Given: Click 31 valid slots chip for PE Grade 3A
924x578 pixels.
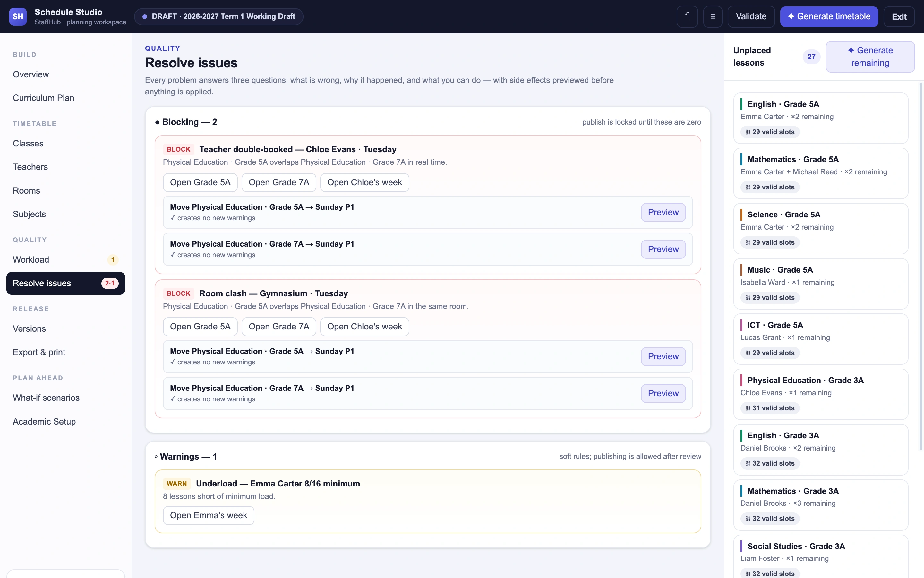Looking at the screenshot, I should tap(770, 408).
